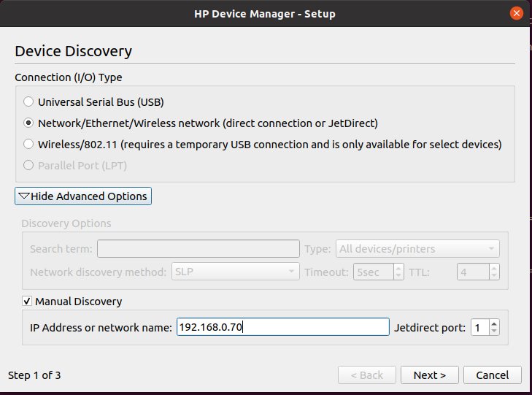Increase the TTL value with up arrow

(x=494, y=268)
